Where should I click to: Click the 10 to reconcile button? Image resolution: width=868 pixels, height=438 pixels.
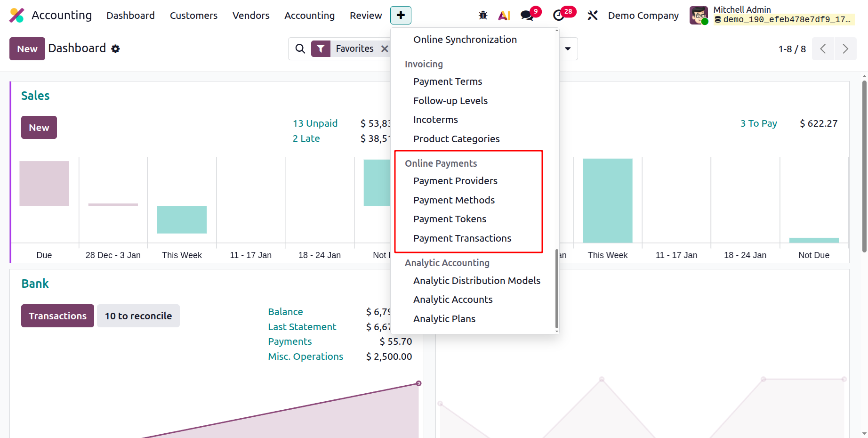click(x=138, y=316)
